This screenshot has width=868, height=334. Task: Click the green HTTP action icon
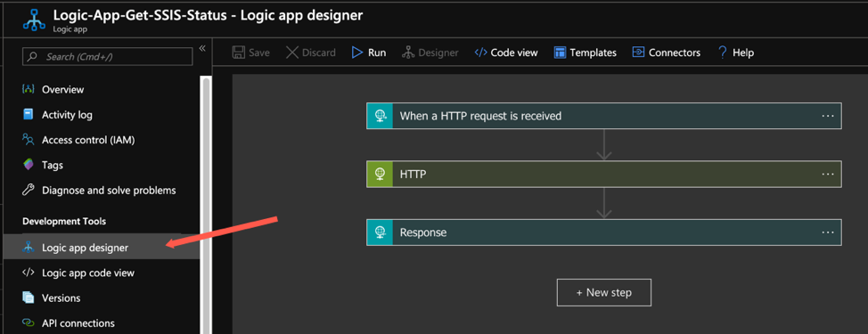[380, 175]
